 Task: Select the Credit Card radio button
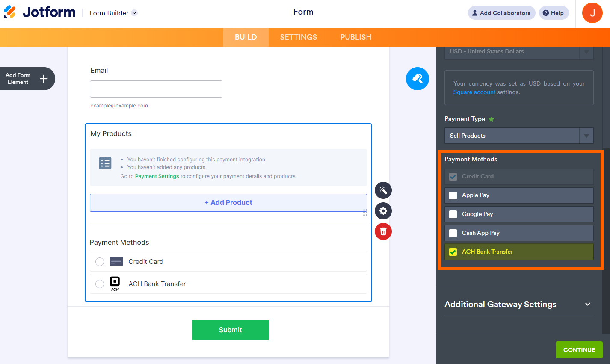click(x=100, y=262)
